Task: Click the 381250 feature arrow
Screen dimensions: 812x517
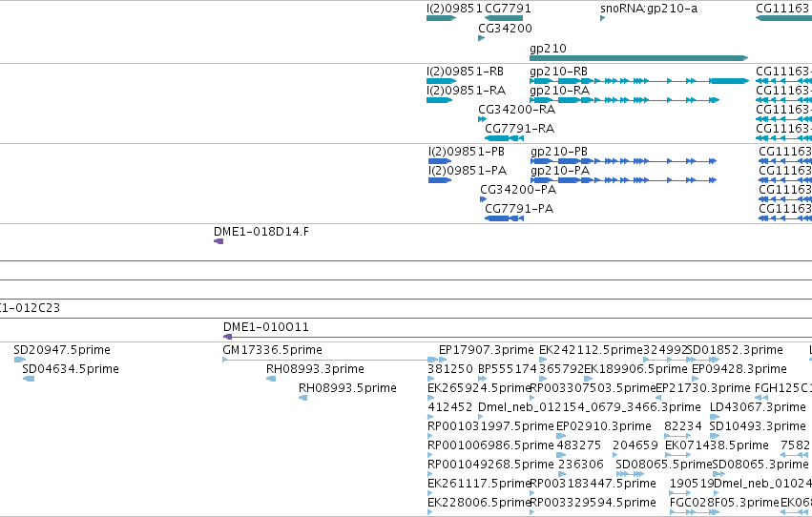Action: pyautogui.click(x=431, y=379)
